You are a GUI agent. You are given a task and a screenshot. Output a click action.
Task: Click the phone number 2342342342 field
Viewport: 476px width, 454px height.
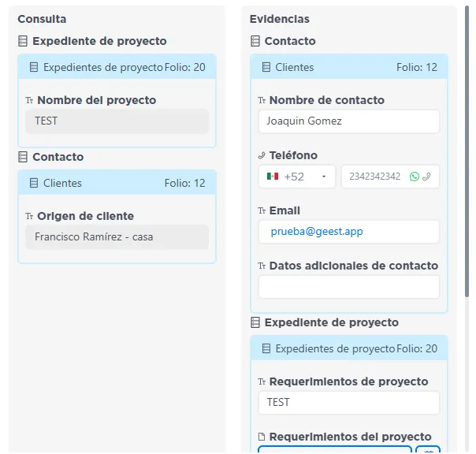click(x=374, y=177)
